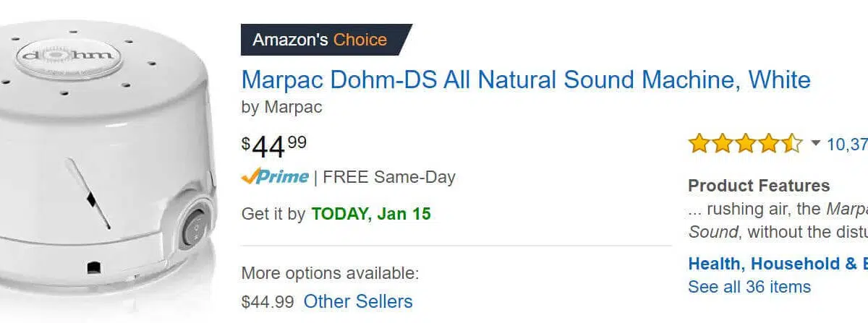Click See all 36 items
Image resolution: width=868 pixels, height=323 pixels.
(749, 286)
